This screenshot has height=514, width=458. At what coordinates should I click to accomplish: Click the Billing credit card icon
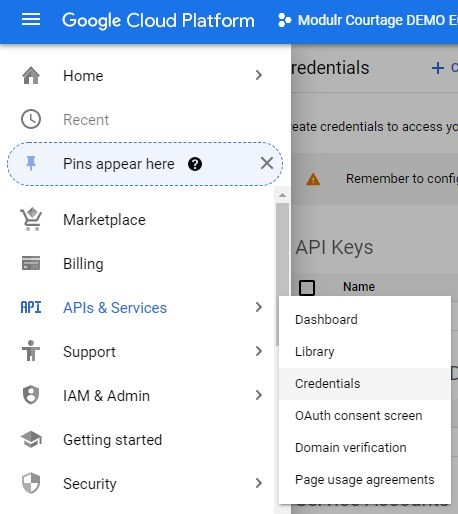pyautogui.click(x=31, y=263)
